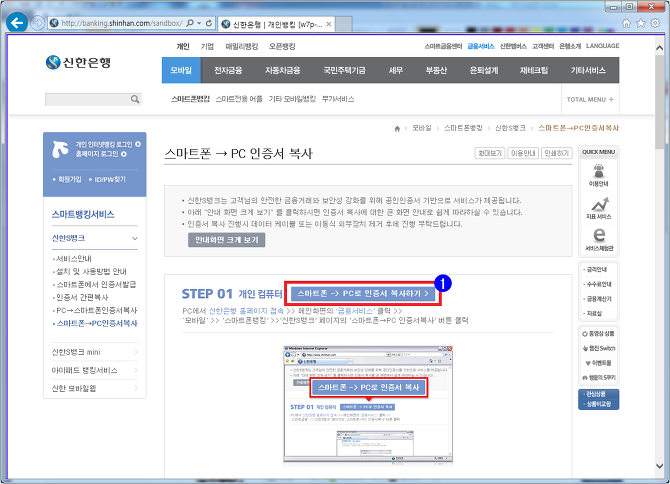Open 스마트전용 어플 submenu item
Screen dimensions: 670x484
tap(239, 99)
